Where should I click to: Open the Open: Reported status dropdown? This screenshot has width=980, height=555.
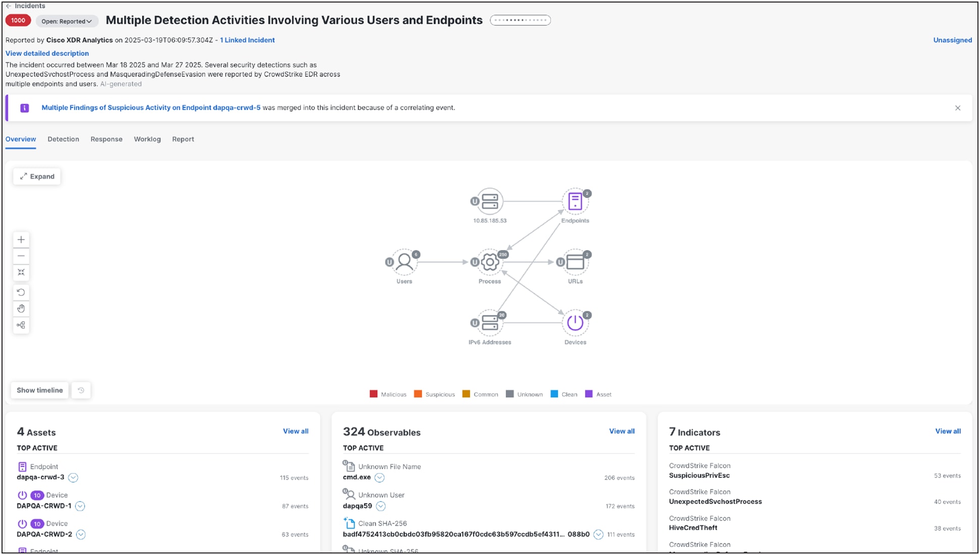point(67,21)
